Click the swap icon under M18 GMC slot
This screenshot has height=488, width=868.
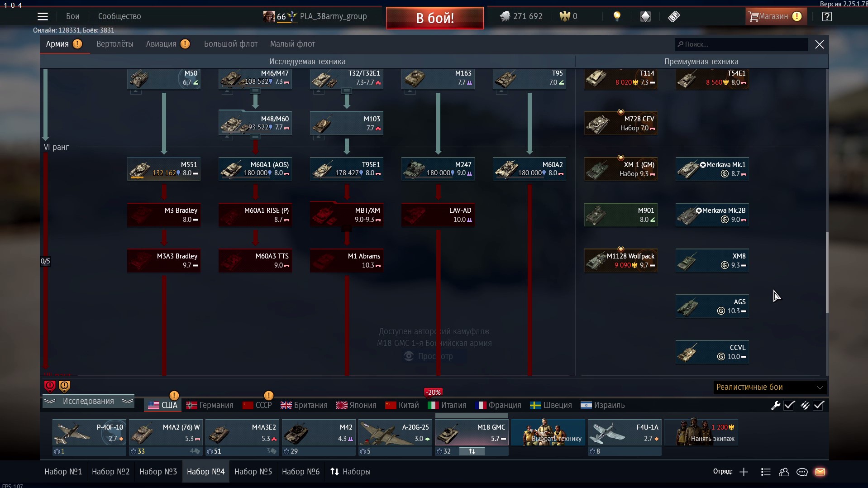472,451
